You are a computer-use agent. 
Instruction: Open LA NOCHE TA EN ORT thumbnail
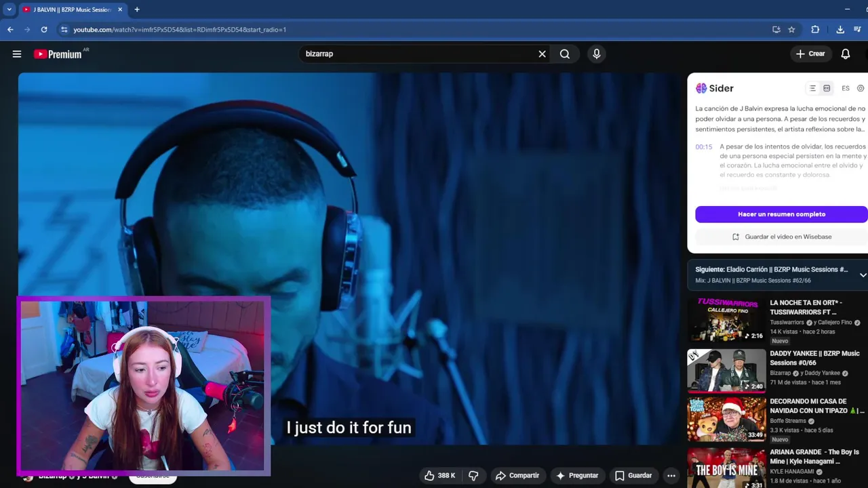726,319
